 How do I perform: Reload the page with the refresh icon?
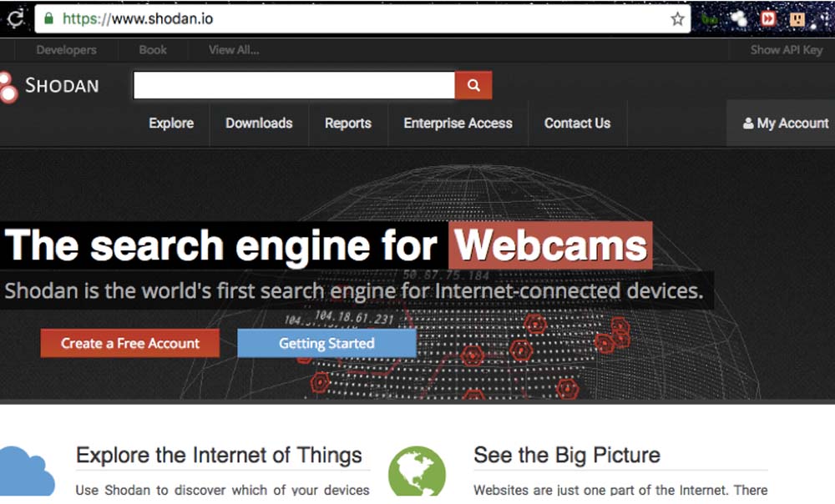click(16, 19)
